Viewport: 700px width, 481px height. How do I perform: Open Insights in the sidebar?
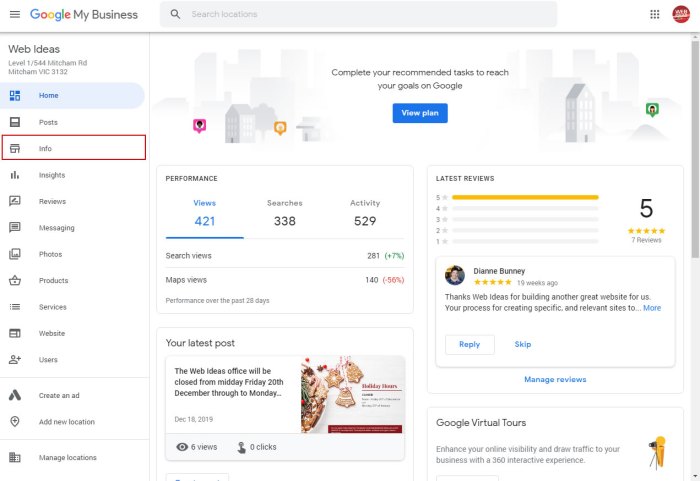[x=52, y=175]
